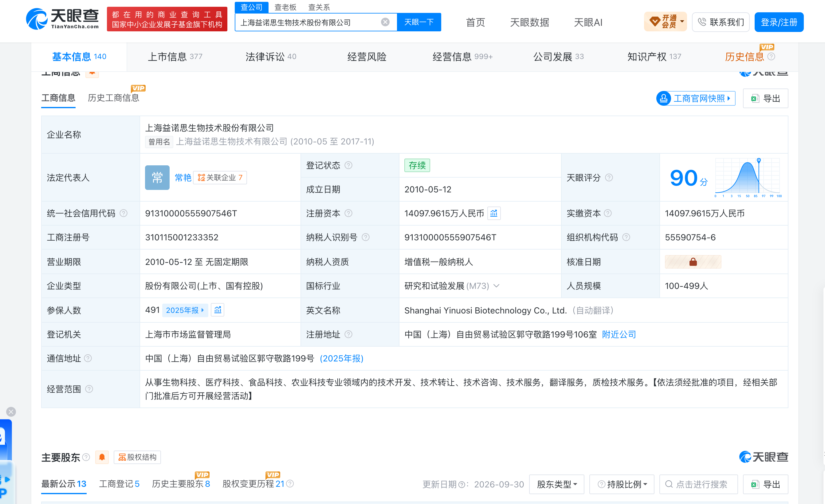
Task: Click help icon beside 组织机构代码
Action: pyautogui.click(x=626, y=238)
